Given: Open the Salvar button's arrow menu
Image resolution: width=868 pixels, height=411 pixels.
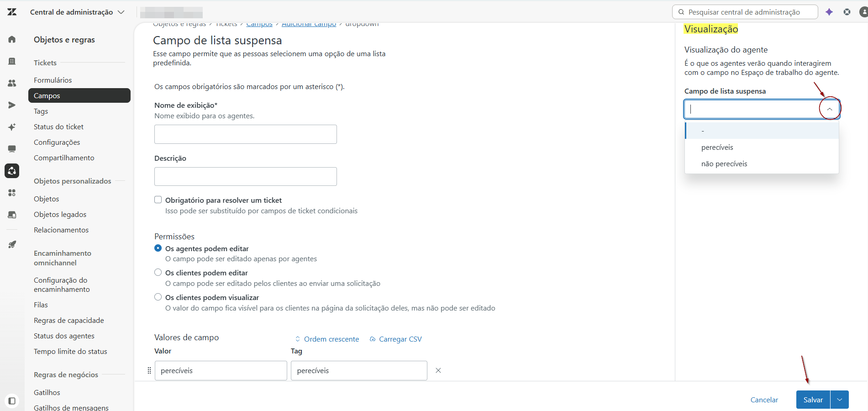Looking at the screenshot, I should pyautogui.click(x=840, y=400).
